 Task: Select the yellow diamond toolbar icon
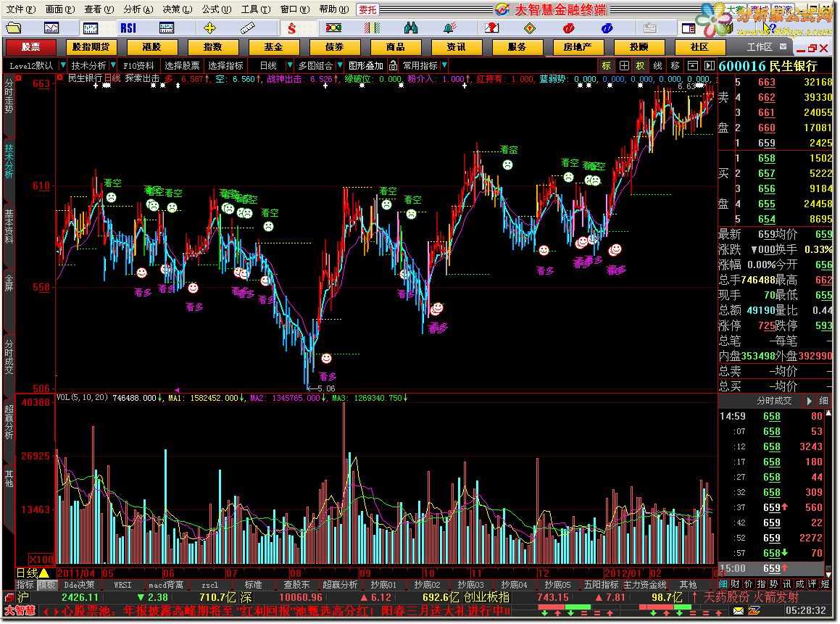coord(530,28)
